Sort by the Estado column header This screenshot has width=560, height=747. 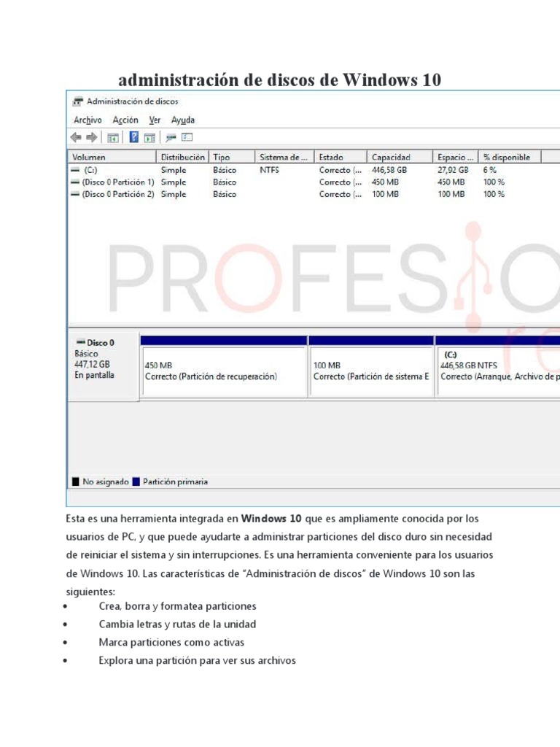coord(341,157)
